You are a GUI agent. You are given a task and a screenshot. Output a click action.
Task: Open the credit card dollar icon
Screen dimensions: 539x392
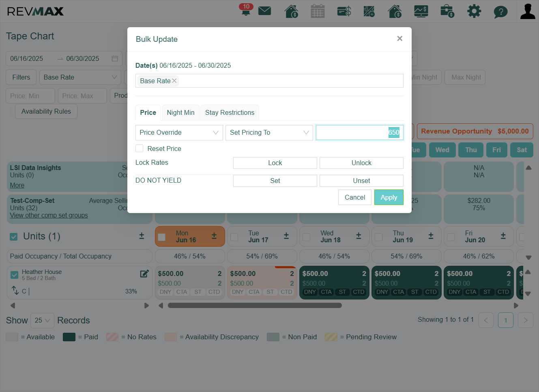tap(344, 11)
